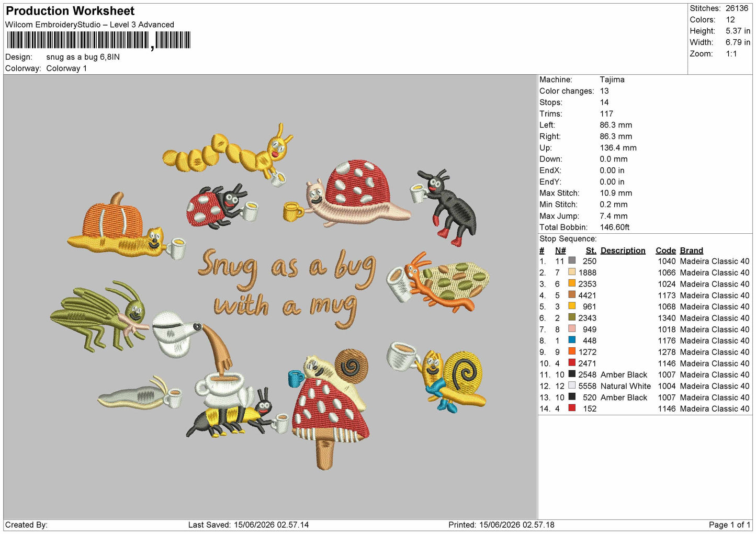Click the Colors value '12'
This screenshot has height=534, width=756.
pyautogui.click(x=730, y=20)
